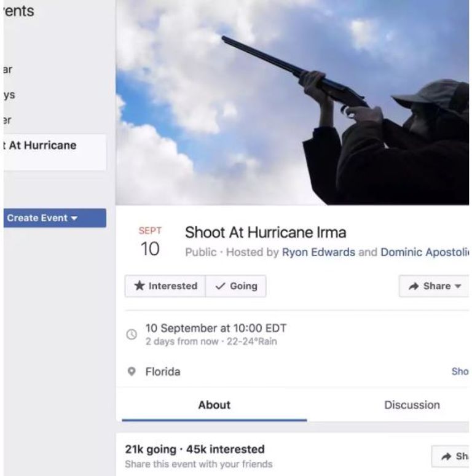Visit co-host Dominic Apostoli's profile link
The height and width of the screenshot is (476, 472).
coord(425,252)
